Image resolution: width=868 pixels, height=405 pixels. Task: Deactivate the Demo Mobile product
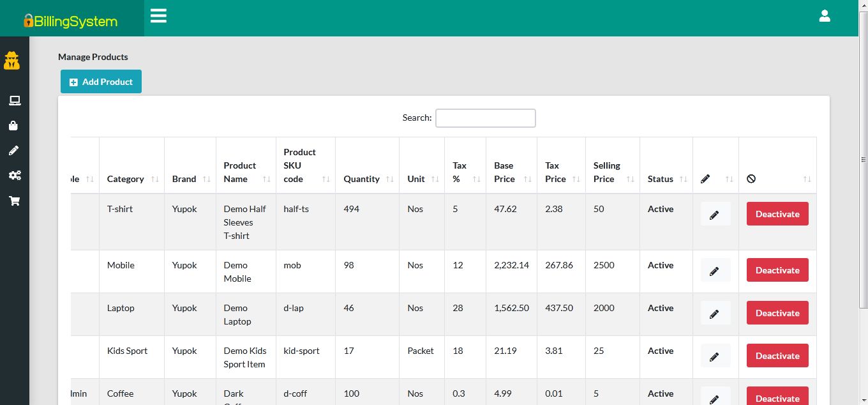[777, 270]
